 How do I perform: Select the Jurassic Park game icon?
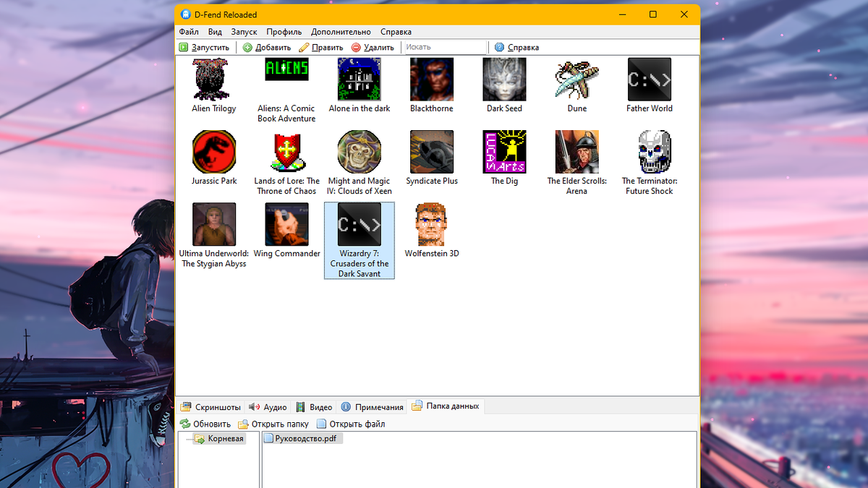(x=214, y=152)
